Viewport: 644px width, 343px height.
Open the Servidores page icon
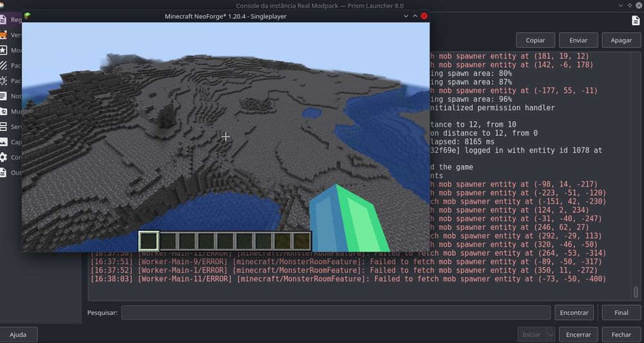coord(3,126)
